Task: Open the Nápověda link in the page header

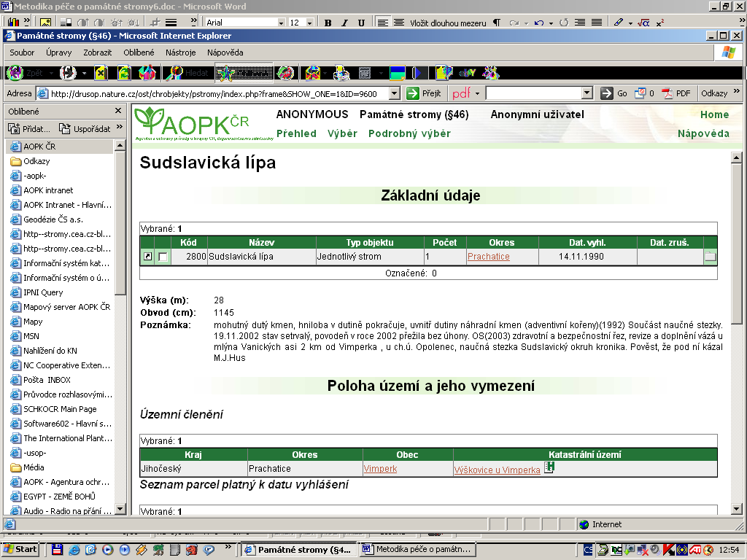Action: point(703,133)
